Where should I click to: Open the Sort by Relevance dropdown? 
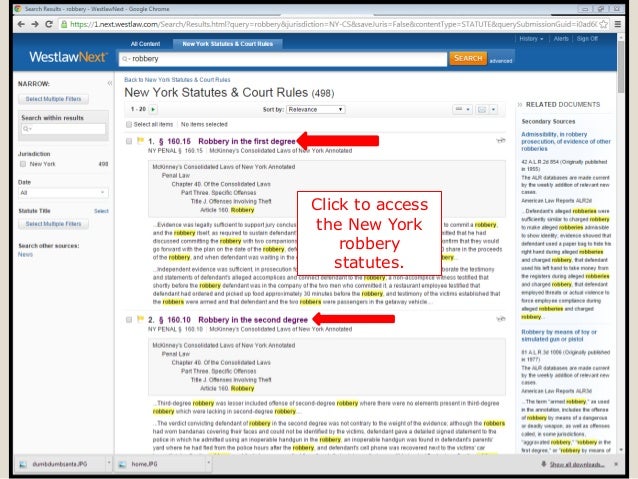(x=316, y=109)
